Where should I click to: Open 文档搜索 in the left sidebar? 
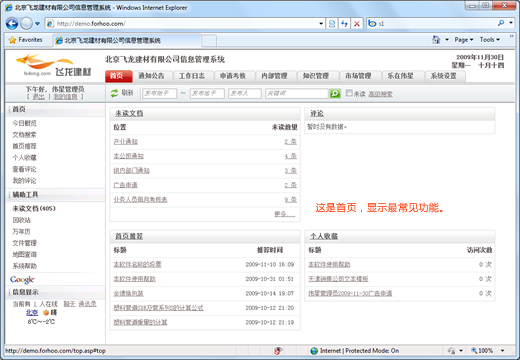tap(24, 135)
